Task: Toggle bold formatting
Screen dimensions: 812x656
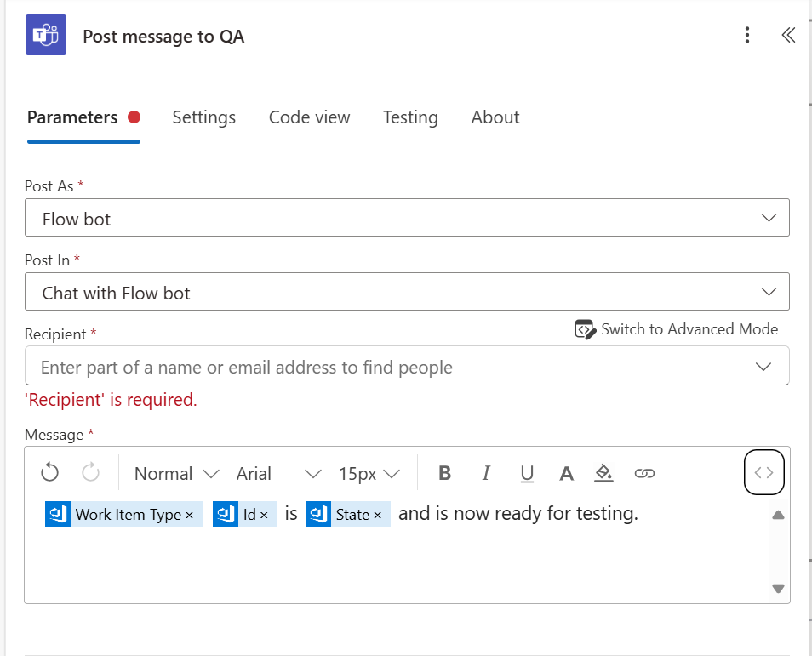Action: click(444, 473)
